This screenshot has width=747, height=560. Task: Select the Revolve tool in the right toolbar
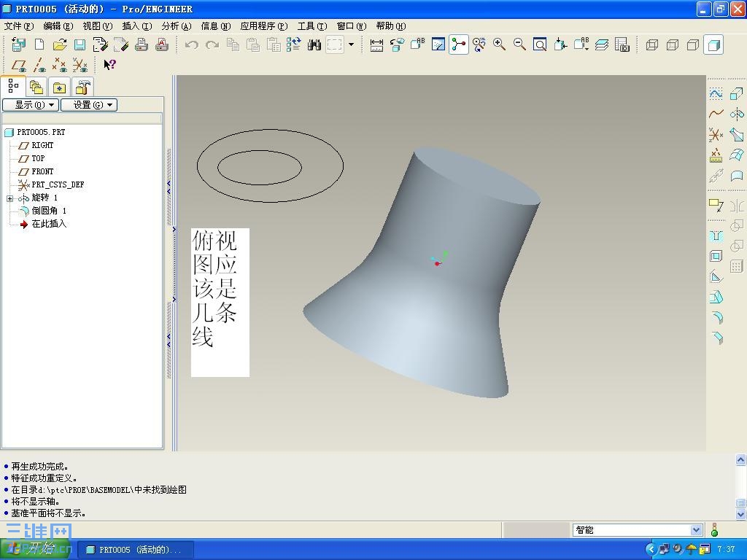[737, 114]
